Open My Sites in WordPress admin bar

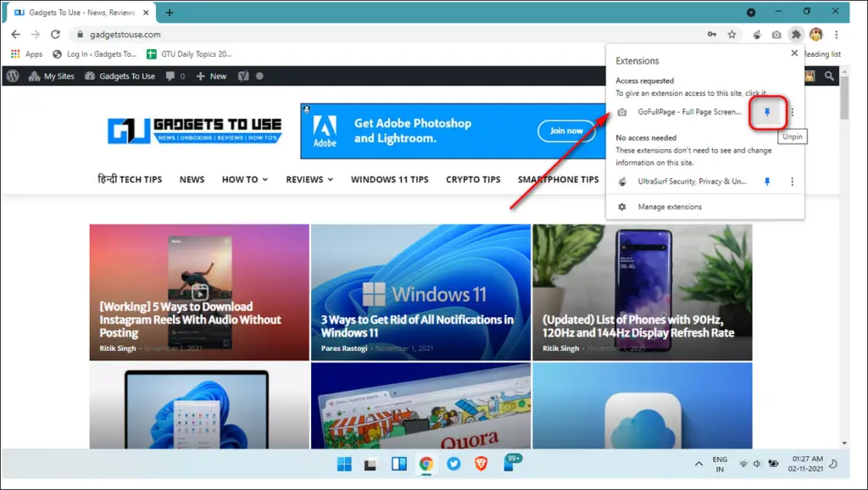click(x=52, y=75)
